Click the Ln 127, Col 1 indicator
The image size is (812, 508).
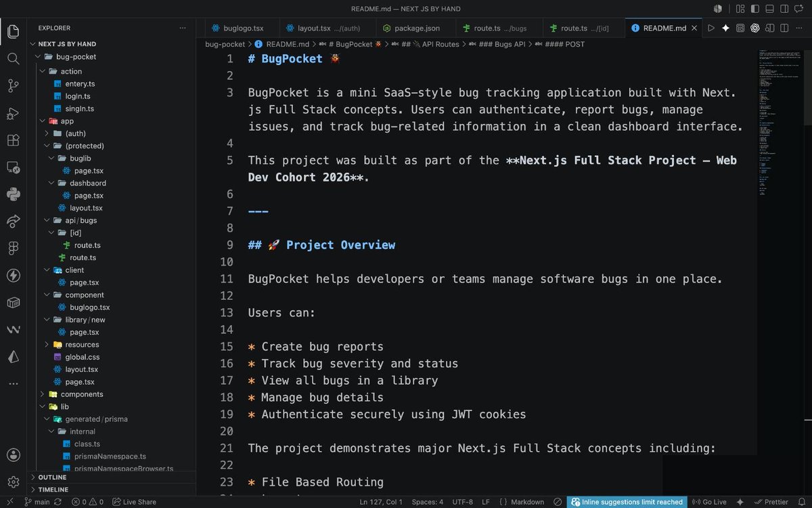pos(381,502)
